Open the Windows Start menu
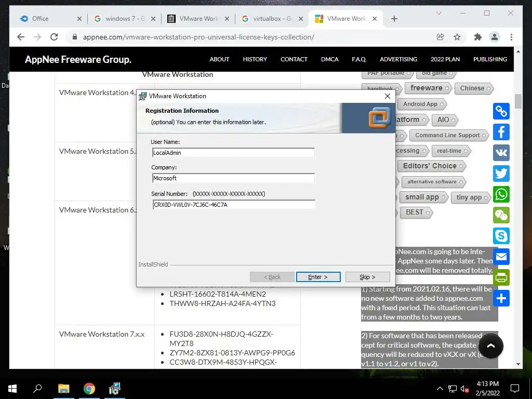Viewport: 532px width, 399px height. tap(12, 389)
